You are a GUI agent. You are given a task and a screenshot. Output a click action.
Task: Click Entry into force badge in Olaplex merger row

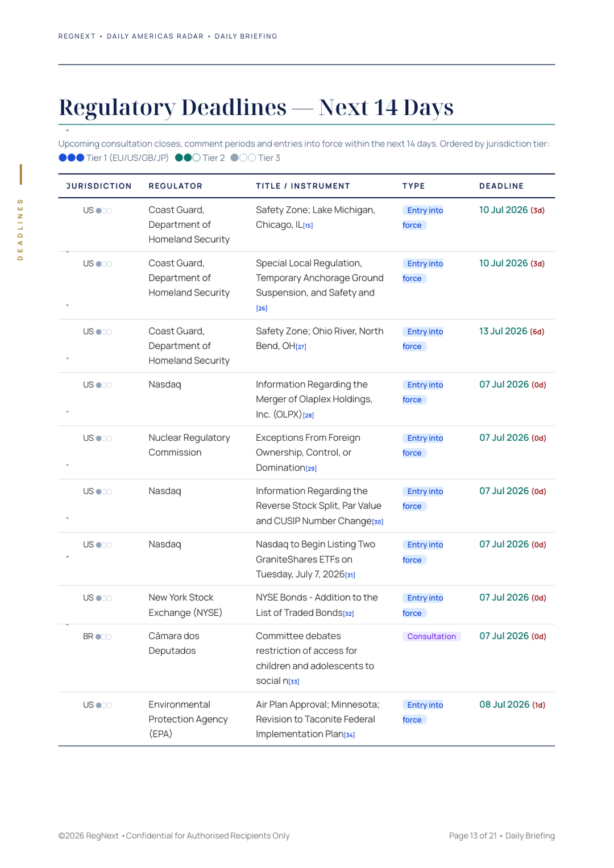coord(423,392)
